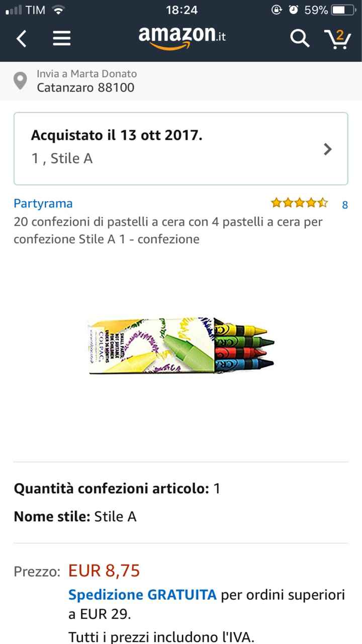Open the shopping cart icon
Image resolution: width=362 pixels, height=644 pixels.
[x=337, y=38]
